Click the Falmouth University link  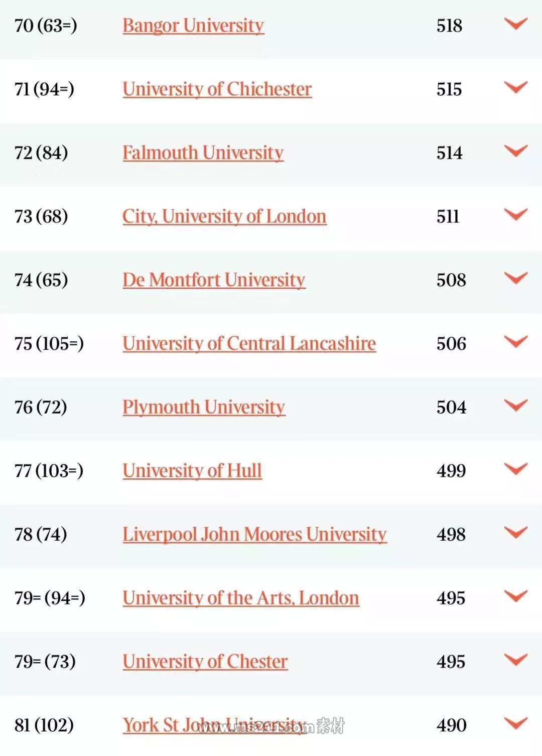(203, 153)
